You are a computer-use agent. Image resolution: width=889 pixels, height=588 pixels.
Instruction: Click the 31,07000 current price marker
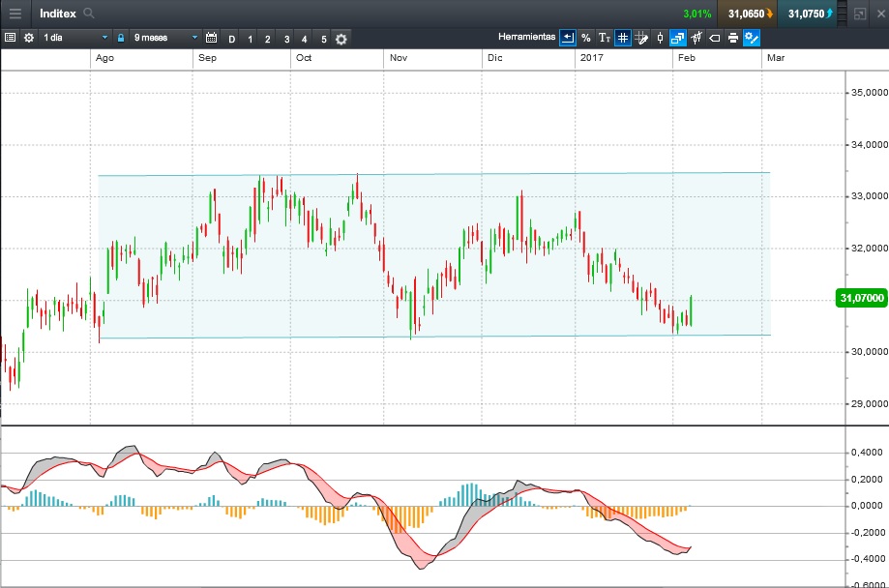[x=860, y=299]
